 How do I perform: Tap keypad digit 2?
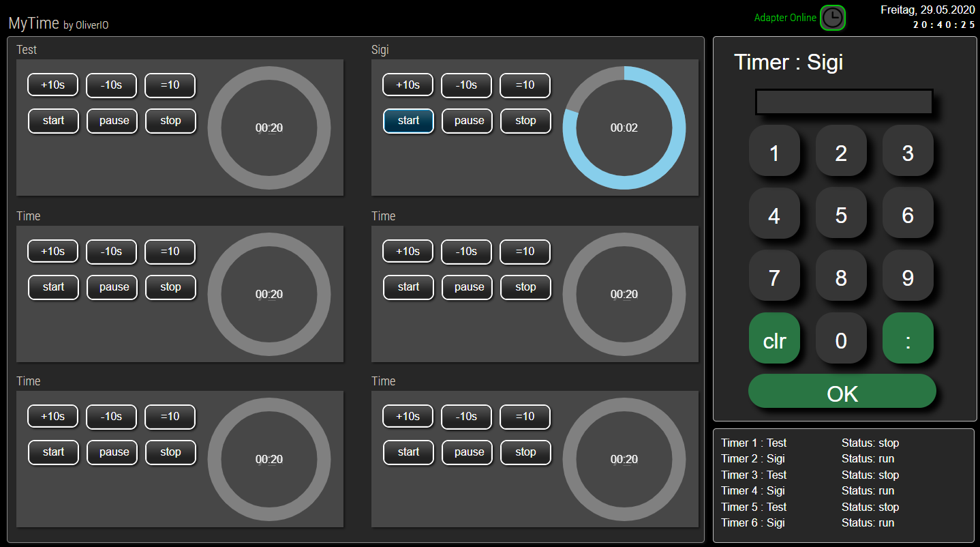click(x=841, y=151)
